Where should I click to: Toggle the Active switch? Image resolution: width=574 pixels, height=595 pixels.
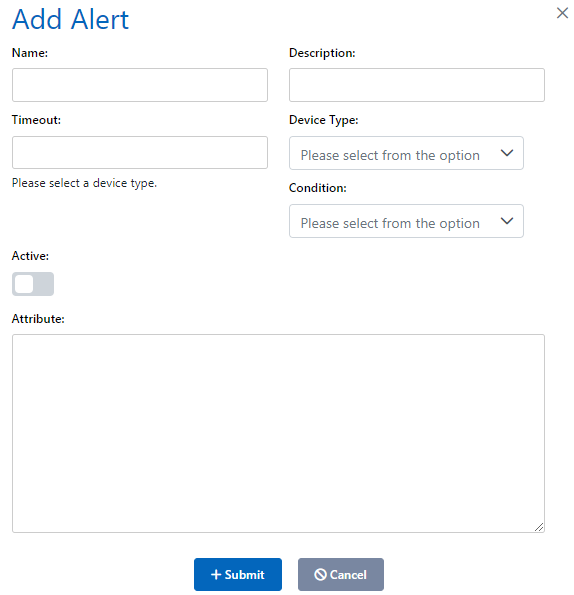coord(33,284)
